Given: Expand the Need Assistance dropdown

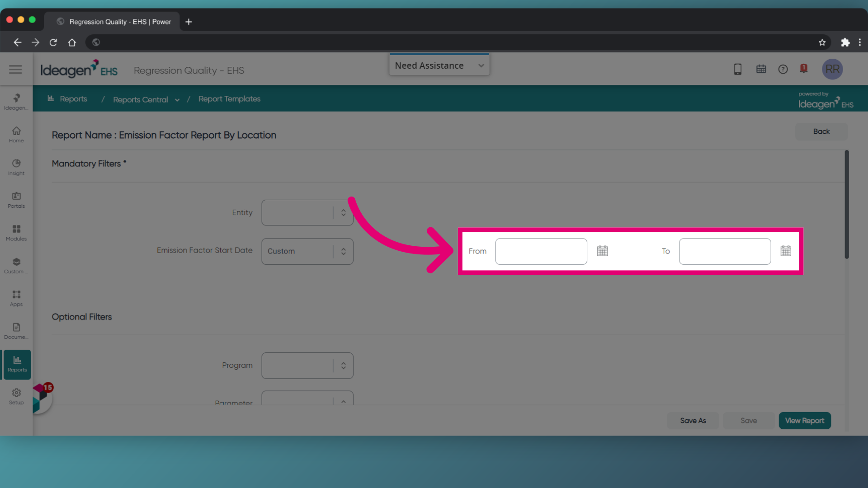Looking at the screenshot, I should pos(439,65).
